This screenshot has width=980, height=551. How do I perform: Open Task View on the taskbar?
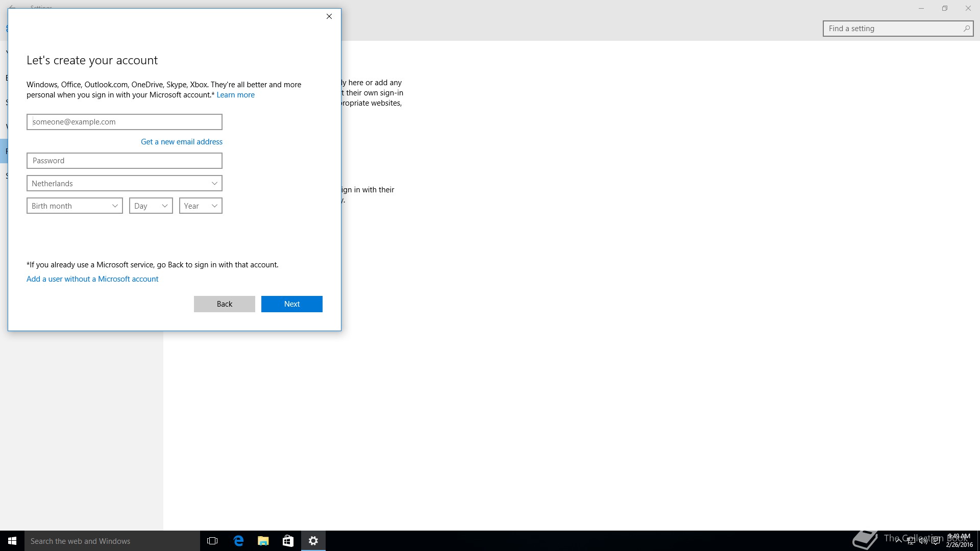(212, 541)
